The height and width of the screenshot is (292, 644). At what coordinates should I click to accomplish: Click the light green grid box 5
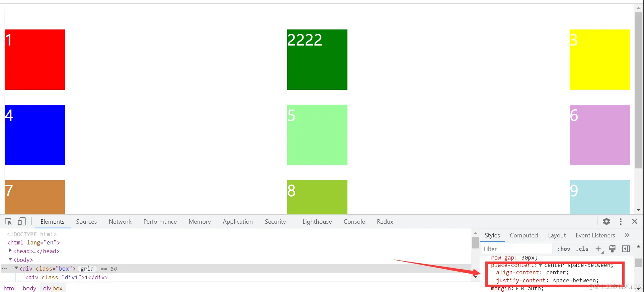(317, 135)
